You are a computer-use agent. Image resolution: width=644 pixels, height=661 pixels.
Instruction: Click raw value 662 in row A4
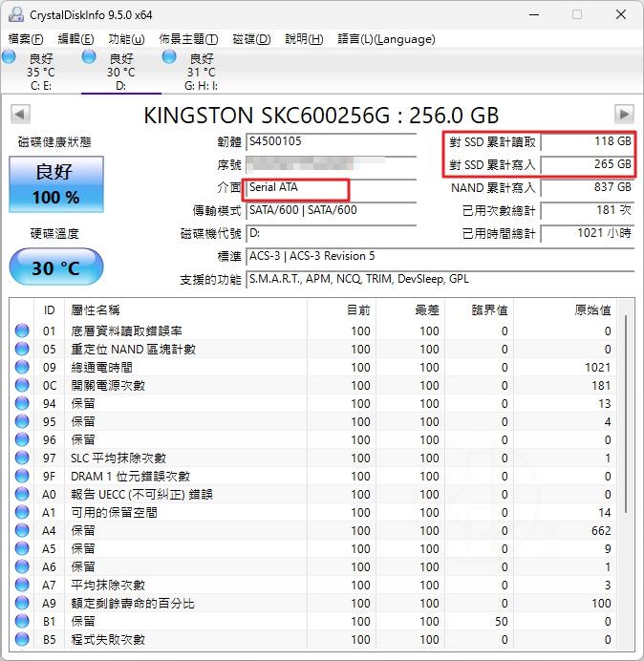pos(601,530)
